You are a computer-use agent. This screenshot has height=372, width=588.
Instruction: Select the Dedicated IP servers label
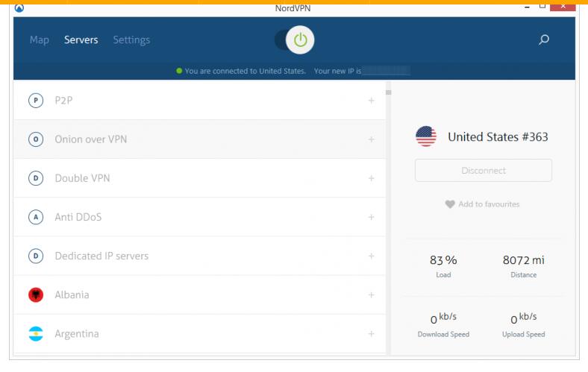[x=101, y=256]
